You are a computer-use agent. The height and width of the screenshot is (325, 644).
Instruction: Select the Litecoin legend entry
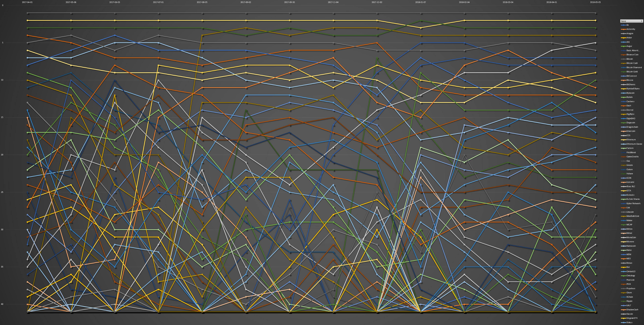[x=630, y=212]
